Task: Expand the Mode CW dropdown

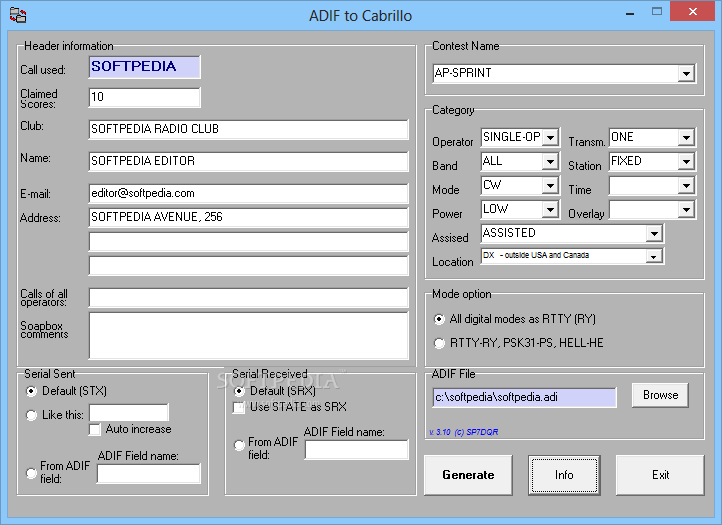Action: tap(550, 186)
